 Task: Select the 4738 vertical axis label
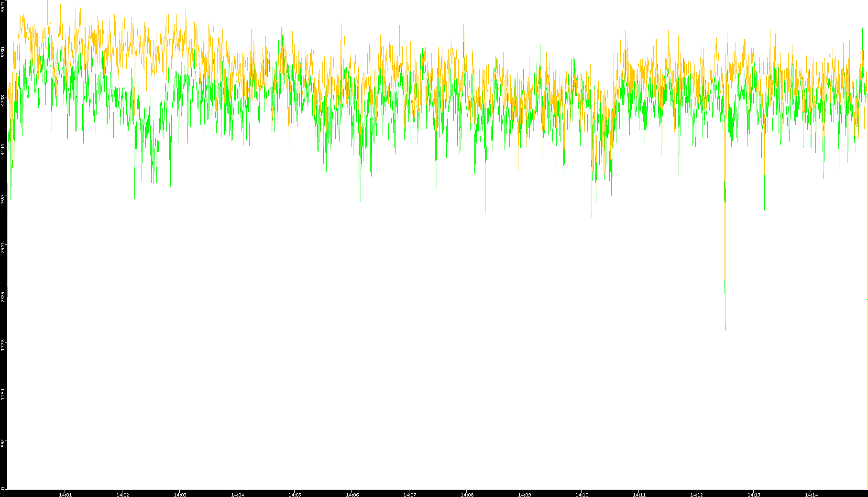[x=3, y=100]
